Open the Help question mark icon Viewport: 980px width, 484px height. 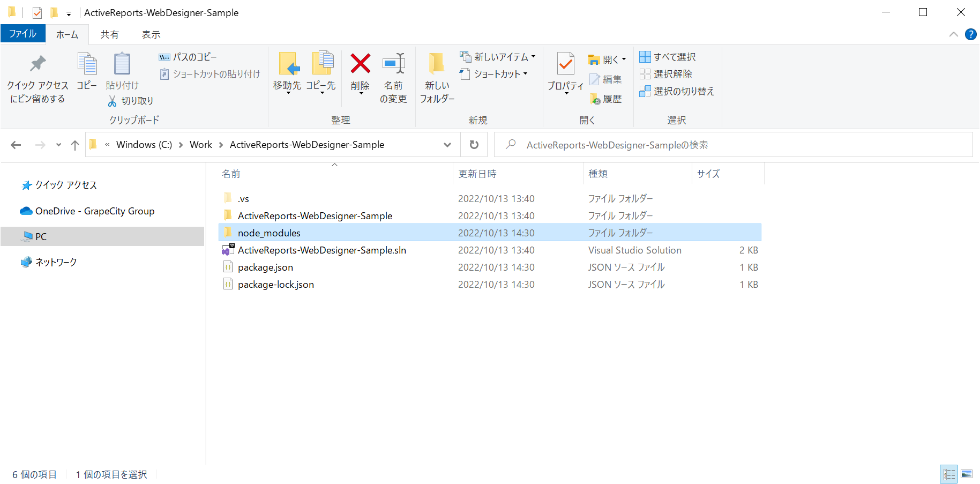(x=970, y=34)
